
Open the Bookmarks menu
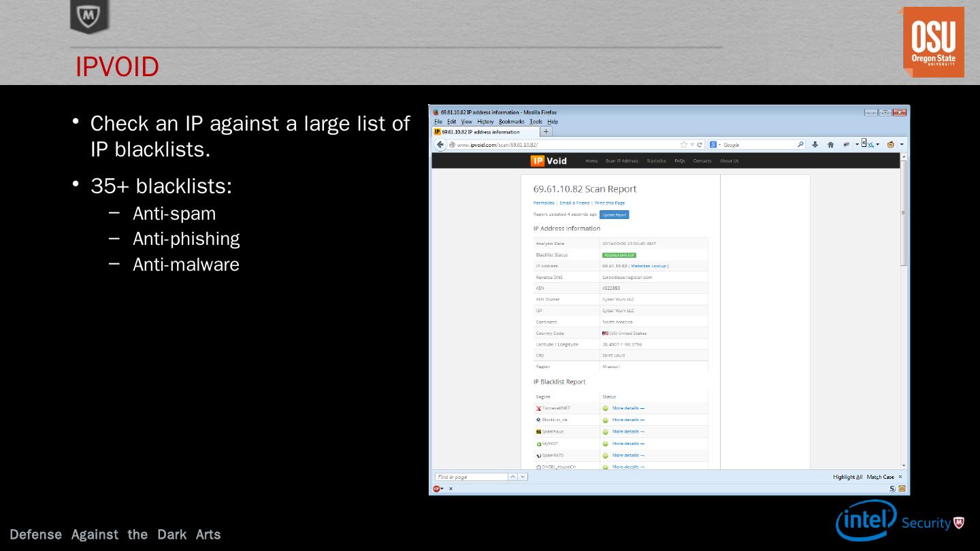[512, 122]
